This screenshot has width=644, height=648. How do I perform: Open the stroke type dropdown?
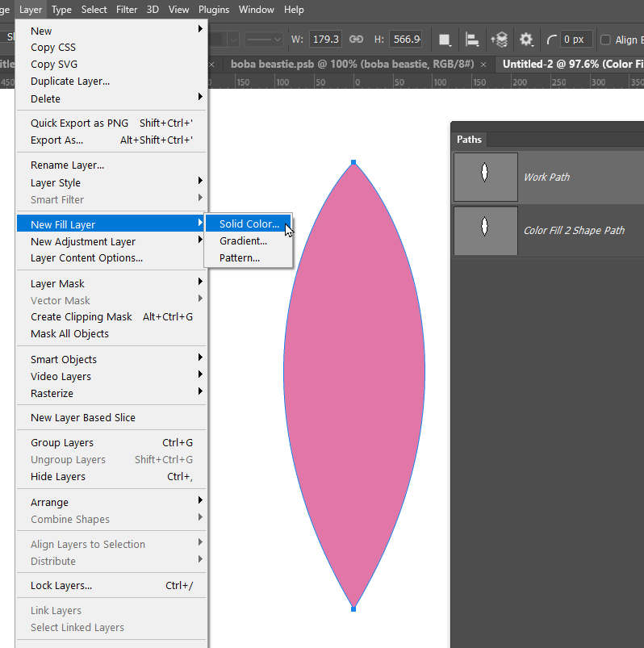[x=264, y=40]
